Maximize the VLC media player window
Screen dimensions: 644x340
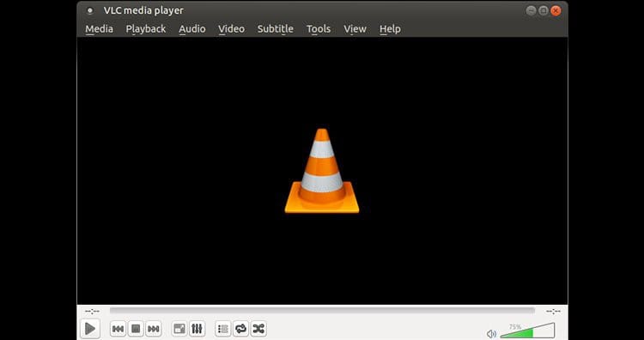pos(543,10)
